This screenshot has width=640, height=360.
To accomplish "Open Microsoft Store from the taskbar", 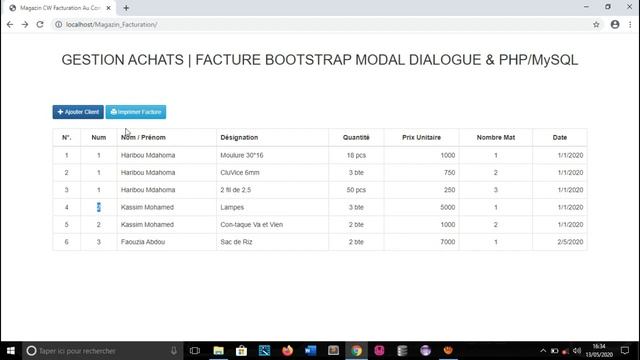I will click(241, 351).
